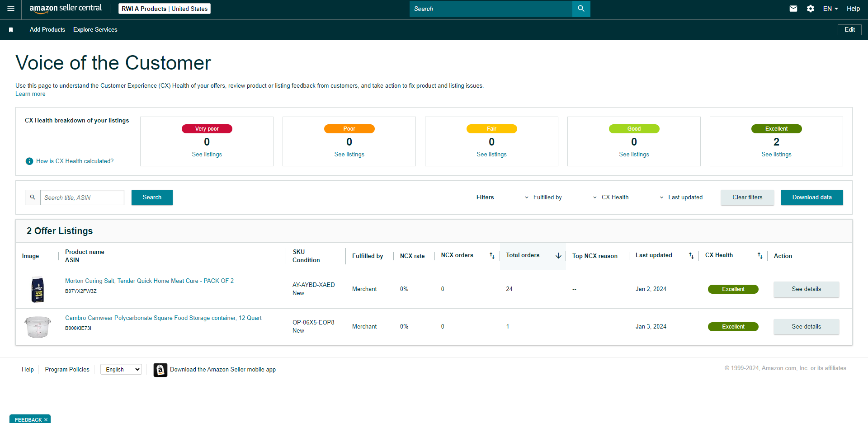The height and width of the screenshot is (423, 868).
Task: Click Download data button
Action: click(x=812, y=197)
